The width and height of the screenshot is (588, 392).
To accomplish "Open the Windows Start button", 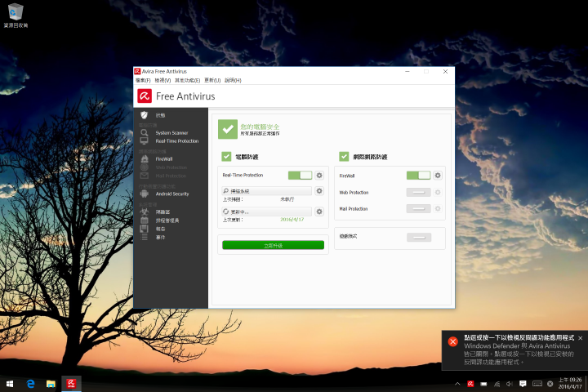I will pyautogui.click(x=10, y=384).
